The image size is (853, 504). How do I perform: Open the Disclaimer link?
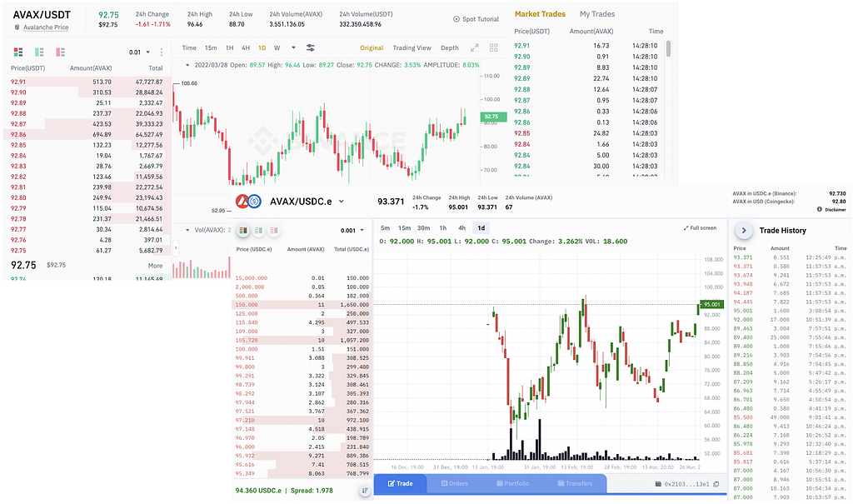[x=835, y=210]
